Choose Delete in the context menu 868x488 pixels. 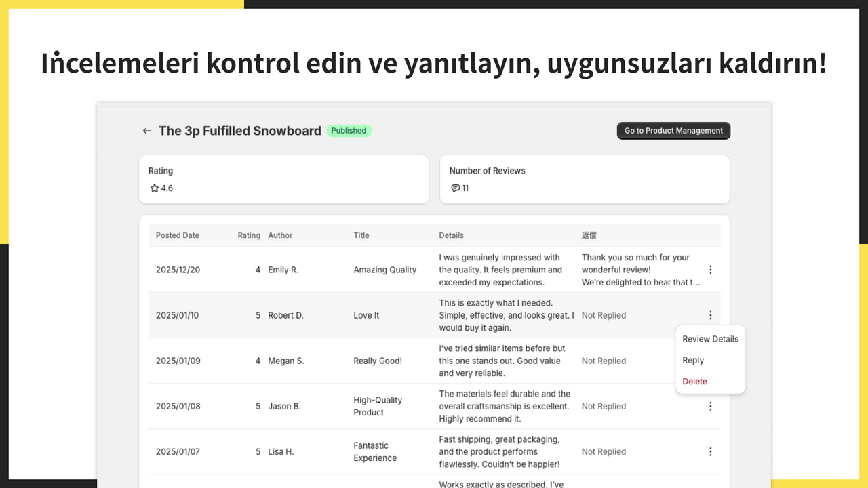click(694, 381)
